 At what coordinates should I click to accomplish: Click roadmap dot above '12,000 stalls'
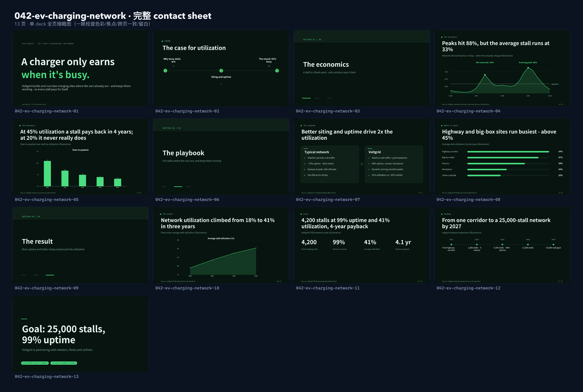click(x=528, y=245)
